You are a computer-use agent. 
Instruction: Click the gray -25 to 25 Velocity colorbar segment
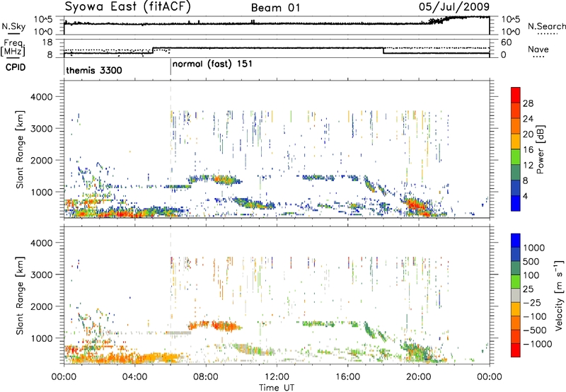516,295
